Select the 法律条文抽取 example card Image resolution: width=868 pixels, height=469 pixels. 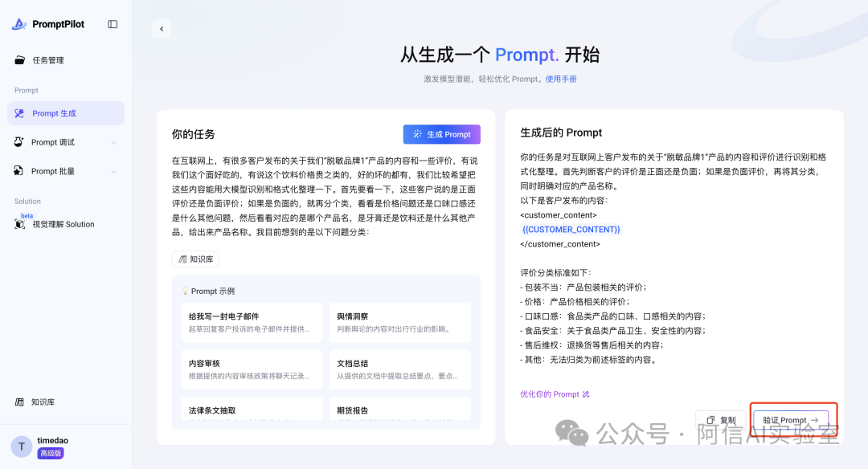(x=252, y=409)
